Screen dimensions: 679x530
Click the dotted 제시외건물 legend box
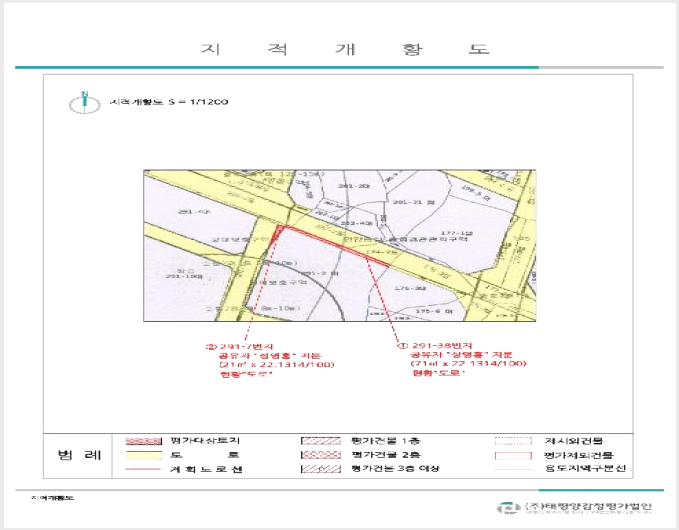click(x=513, y=441)
